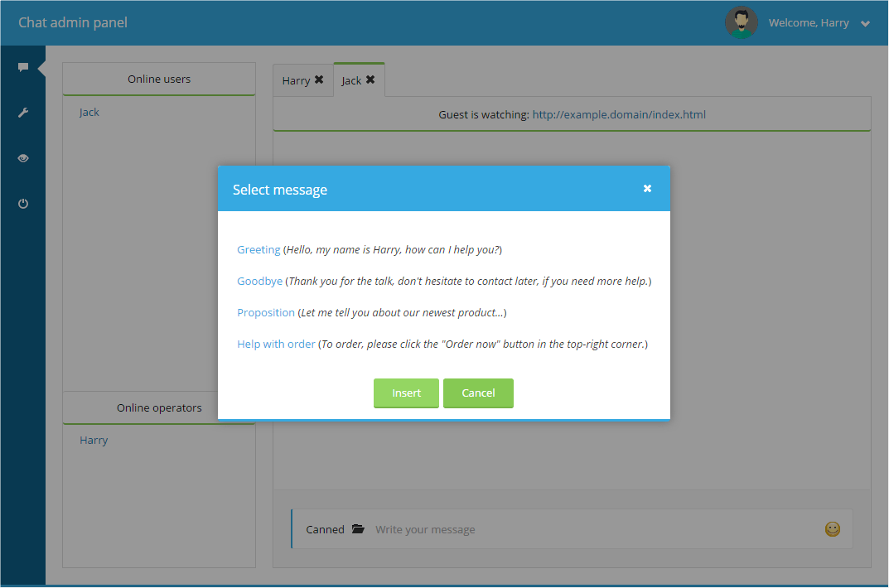Click the Chat admin panel title
The image size is (889, 588).
73,22
